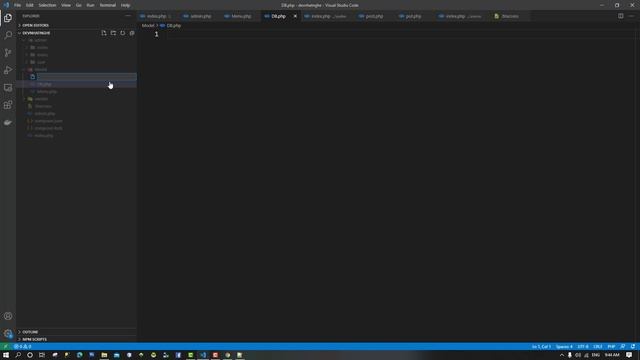This screenshot has width=640, height=360.
Task: Click the new file name input box
Action: [x=87, y=77]
